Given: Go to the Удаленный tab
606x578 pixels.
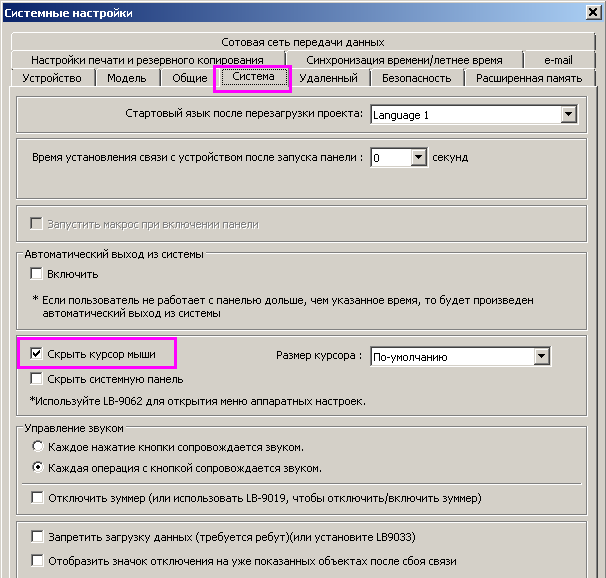Looking at the screenshot, I should [x=329, y=78].
